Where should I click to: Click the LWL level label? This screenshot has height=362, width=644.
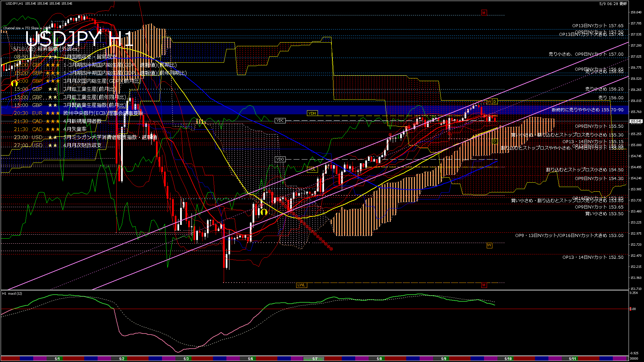pyautogui.click(x=301, y=285)
